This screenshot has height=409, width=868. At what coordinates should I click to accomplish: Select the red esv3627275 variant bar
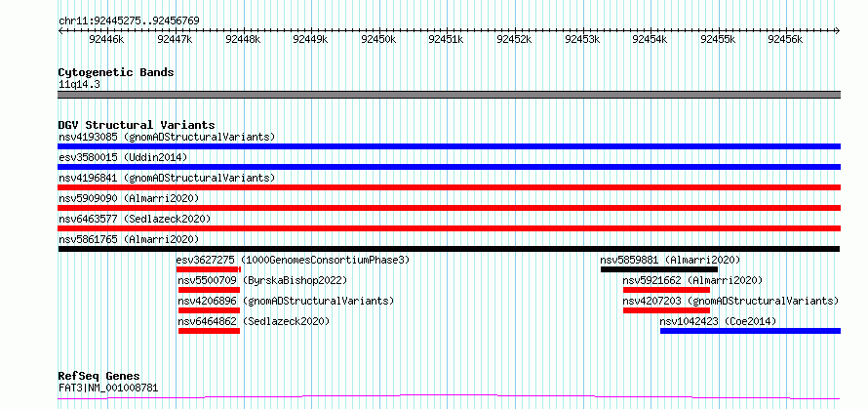pos(209,269)
